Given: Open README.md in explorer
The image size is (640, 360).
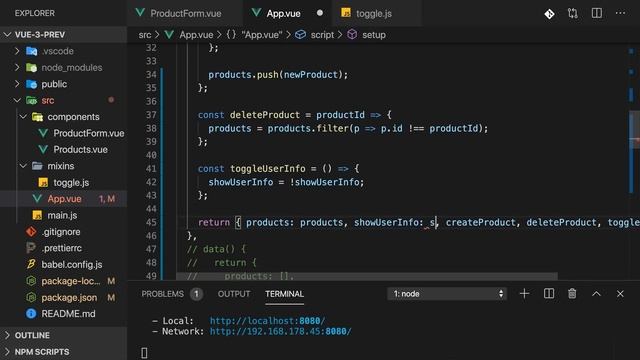Looking at the screenshot, I should coord(68,313).
